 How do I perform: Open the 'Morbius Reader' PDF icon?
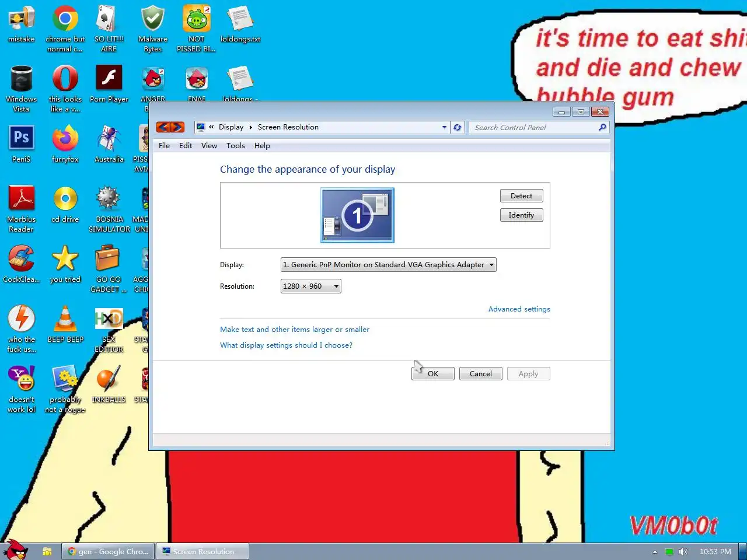pyautogui.click(x=22, y=209)
